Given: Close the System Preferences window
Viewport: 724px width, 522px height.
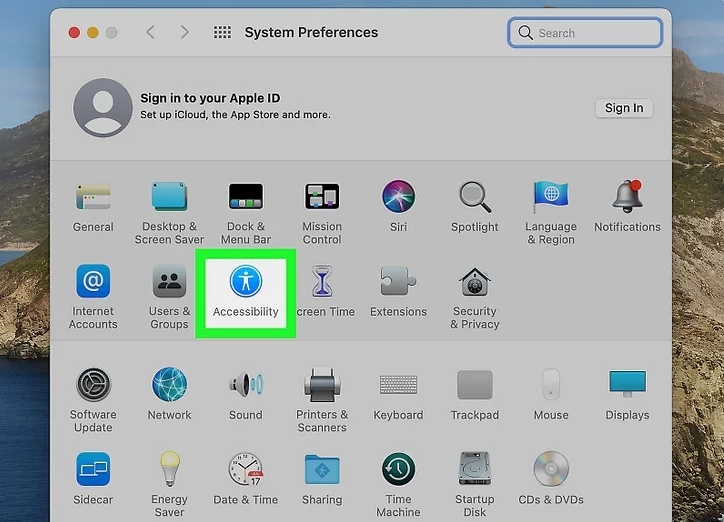Looking at the screenshot, I should [x=74, y=33].
